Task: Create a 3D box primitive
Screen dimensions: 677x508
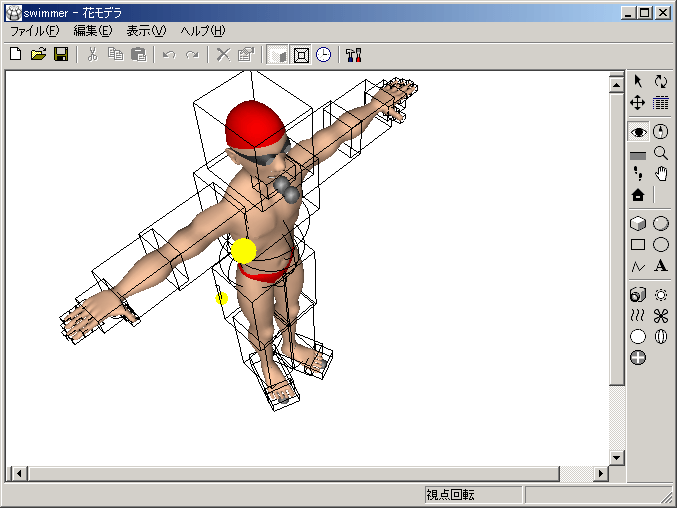Action: (638, 223)
